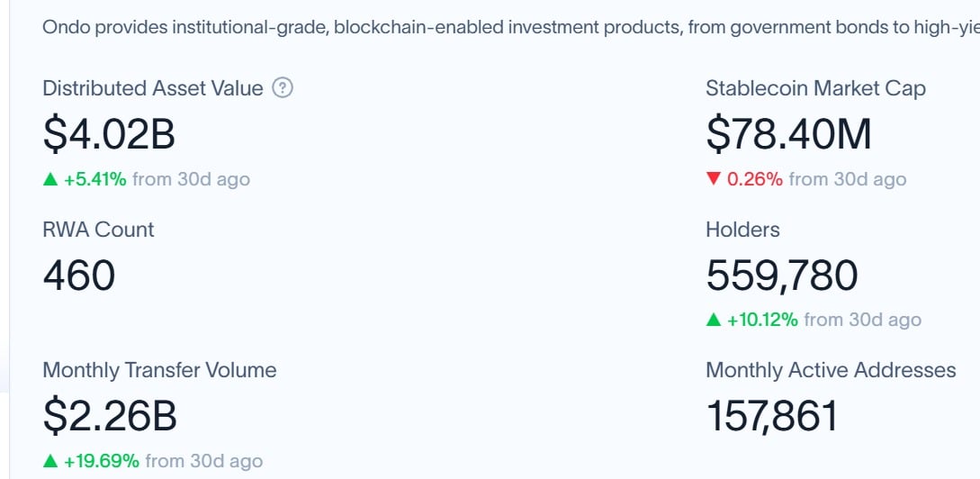This screenshot has width=980, height=479.
Task: Select the $2.26B transfer volume value
Action: (110, 417)
